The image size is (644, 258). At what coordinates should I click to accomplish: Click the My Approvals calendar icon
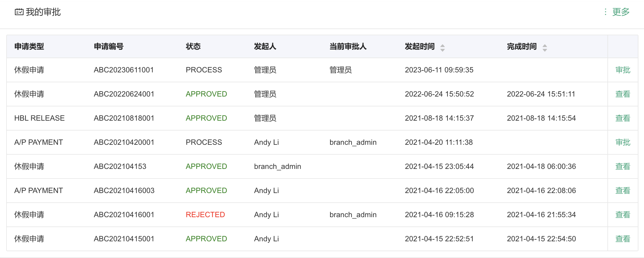coord(19,12)
